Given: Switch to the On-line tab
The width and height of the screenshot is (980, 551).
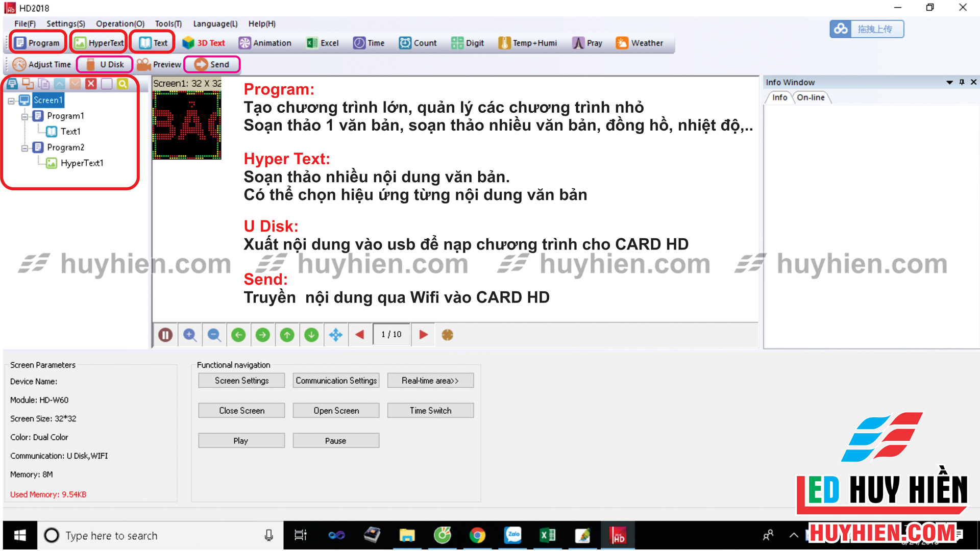Looking at the screenshot, I should click(811, 97).
